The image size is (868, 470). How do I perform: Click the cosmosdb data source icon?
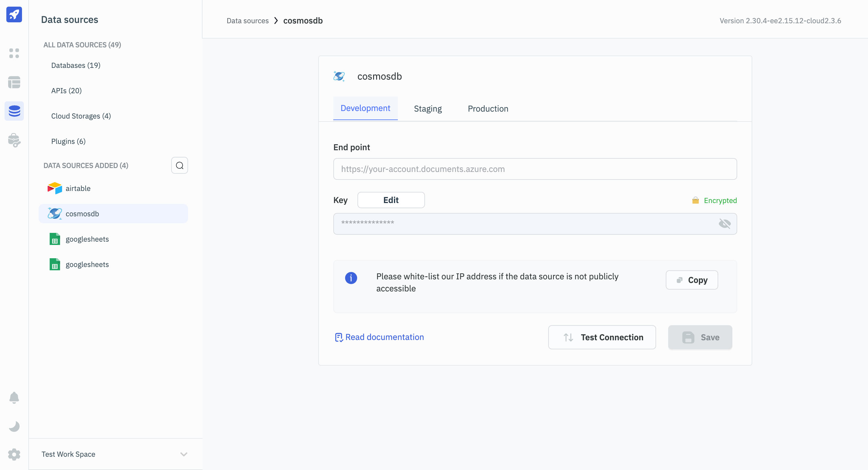click(x=55, y=213)
